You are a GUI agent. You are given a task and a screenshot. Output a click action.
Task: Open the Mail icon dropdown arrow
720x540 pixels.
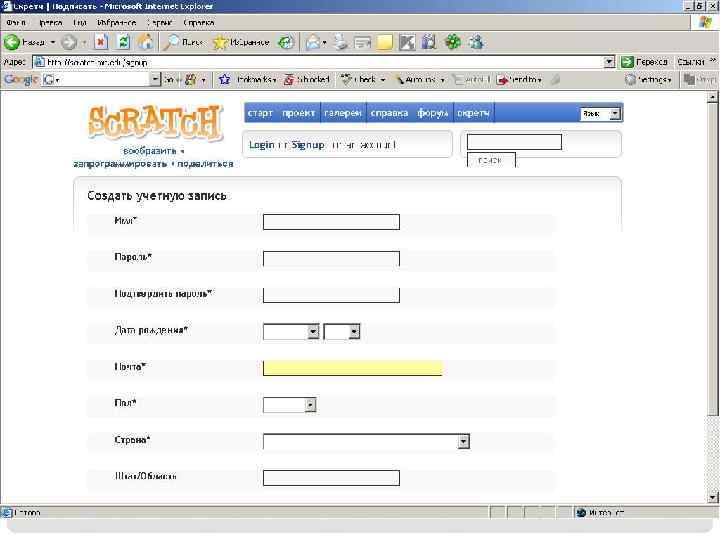(x=324, y=42)
